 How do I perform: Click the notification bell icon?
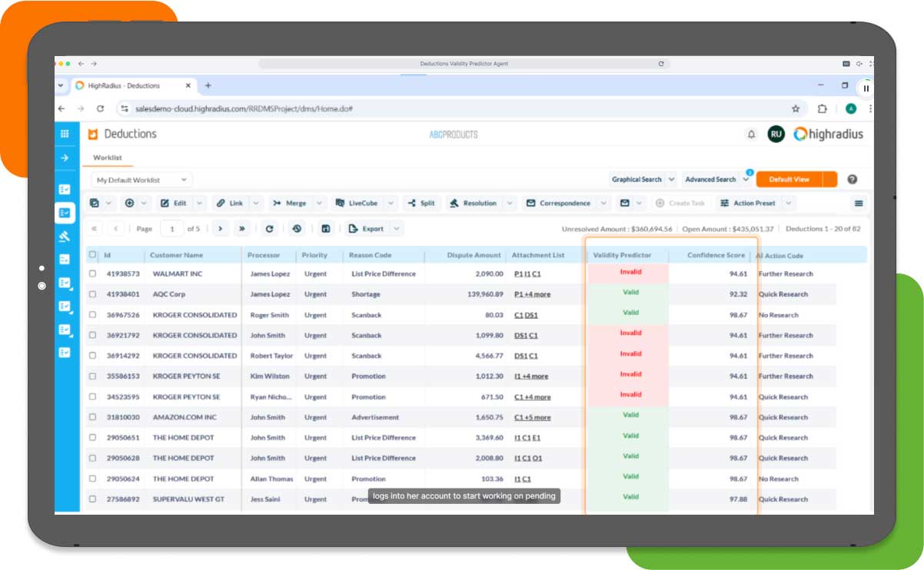tap(751, 134)
